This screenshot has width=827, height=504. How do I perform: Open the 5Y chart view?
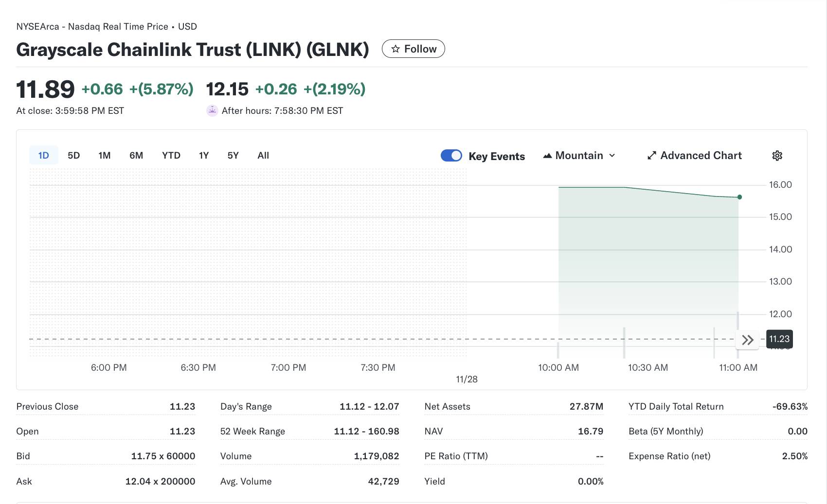[233, 155]
